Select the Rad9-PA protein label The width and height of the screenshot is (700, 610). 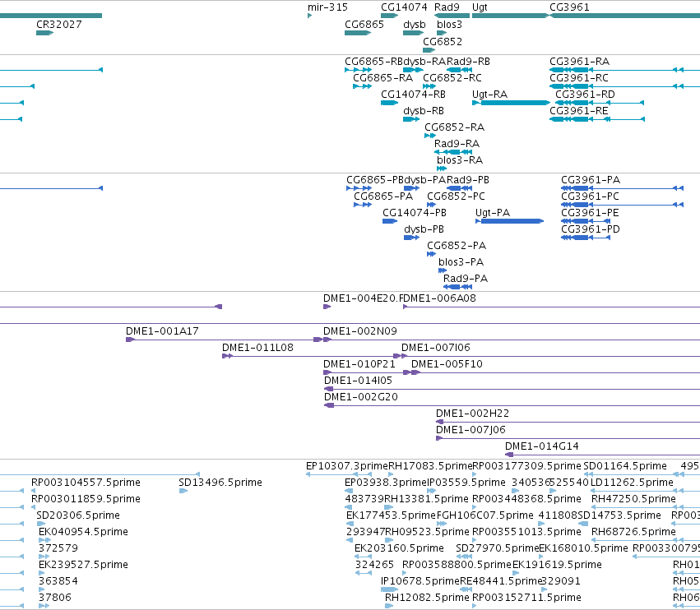pyautogui.click(x=466, y=279)
